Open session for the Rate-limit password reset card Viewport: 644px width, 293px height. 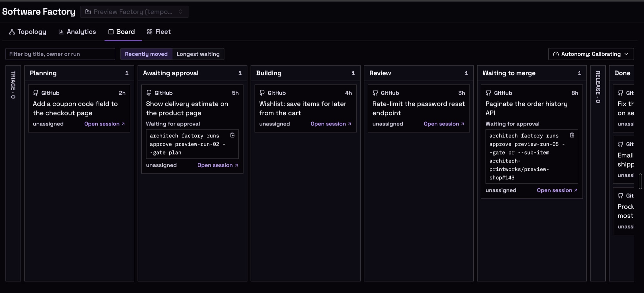pos(444,124)
